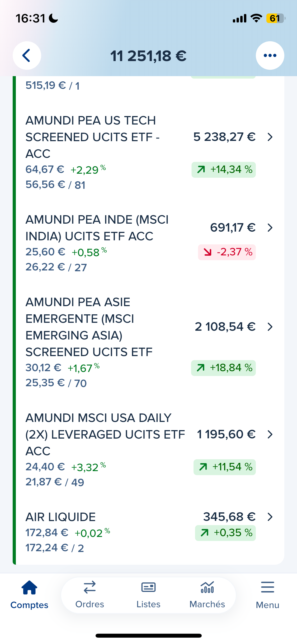Tap the Comptes home icon
The width and height of the screenshot is (297, 644).
[x=29, y=587]
